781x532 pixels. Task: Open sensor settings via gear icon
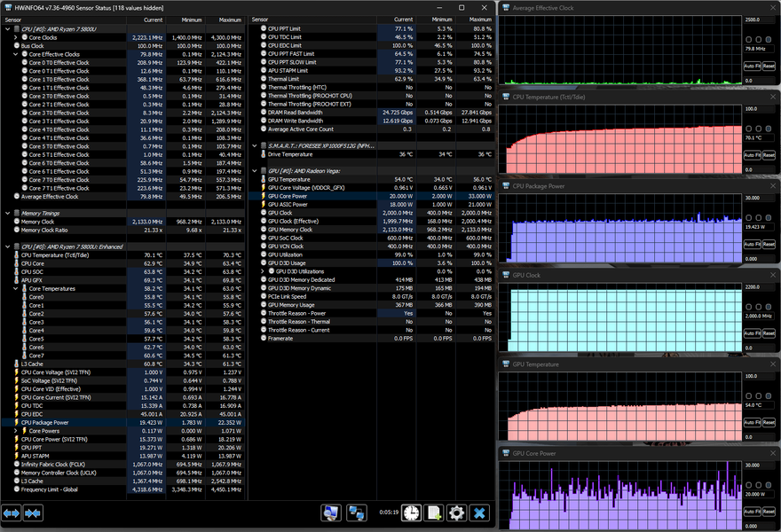456,512
